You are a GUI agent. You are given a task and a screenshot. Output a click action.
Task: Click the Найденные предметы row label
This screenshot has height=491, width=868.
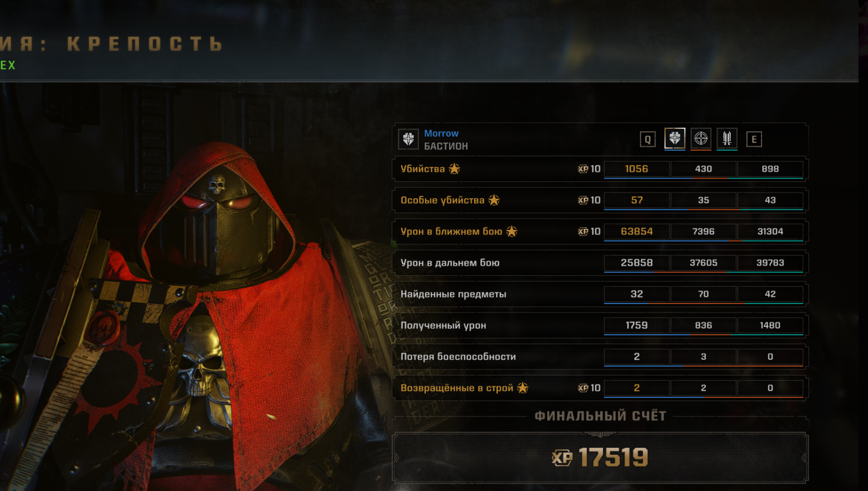click(454, 294)
